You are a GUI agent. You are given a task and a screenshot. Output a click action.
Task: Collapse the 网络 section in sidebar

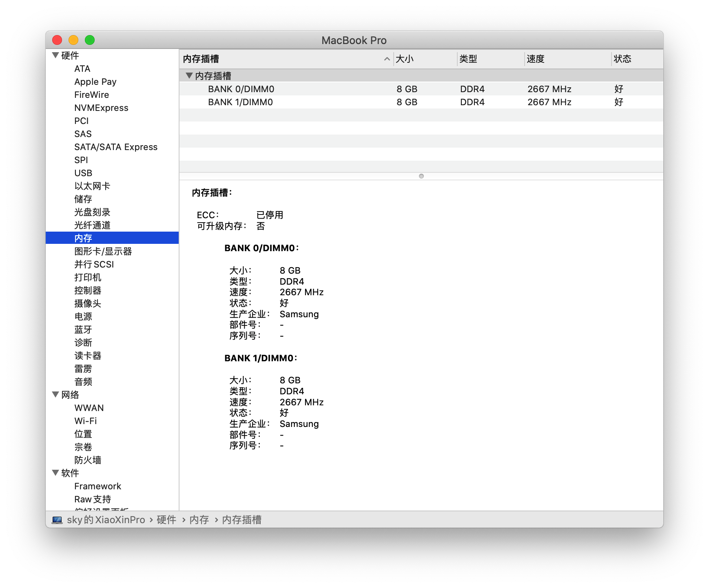[x=55, y=395]
